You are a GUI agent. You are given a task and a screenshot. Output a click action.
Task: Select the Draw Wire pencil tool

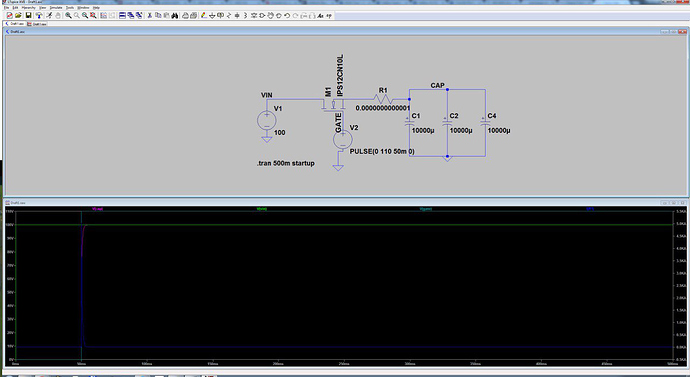[204, 15]
